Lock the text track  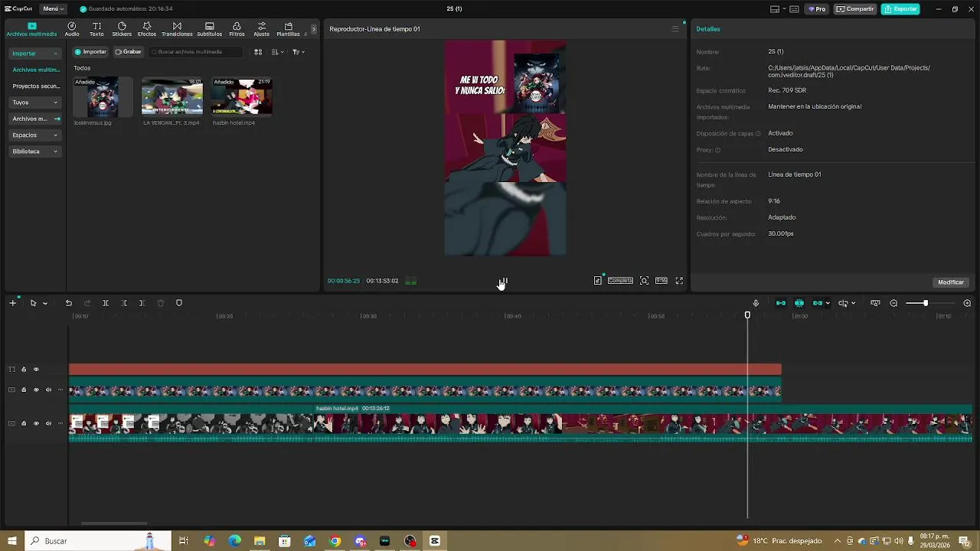click(x=24, y=370)
